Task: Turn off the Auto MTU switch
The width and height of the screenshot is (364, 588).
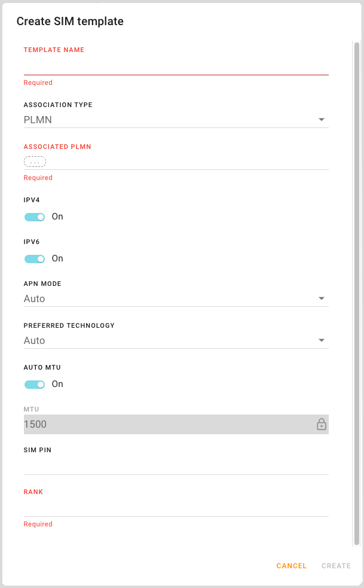Action: (35, 385)
